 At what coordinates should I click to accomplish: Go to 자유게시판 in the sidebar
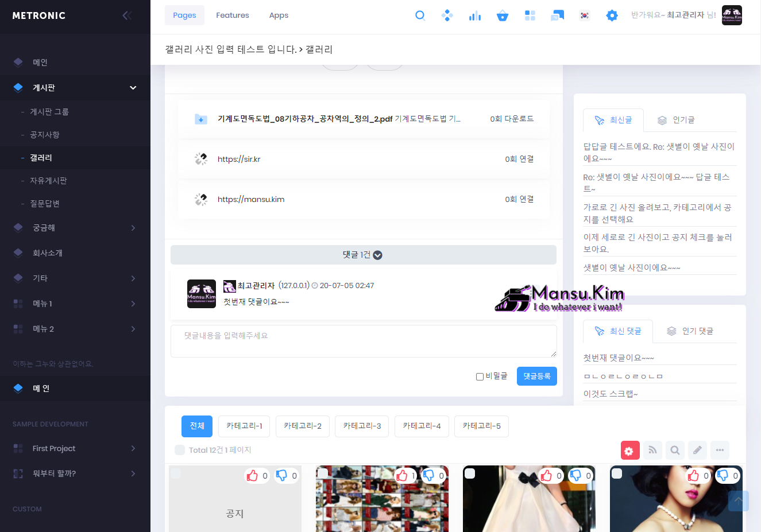(x=48, y=181)
